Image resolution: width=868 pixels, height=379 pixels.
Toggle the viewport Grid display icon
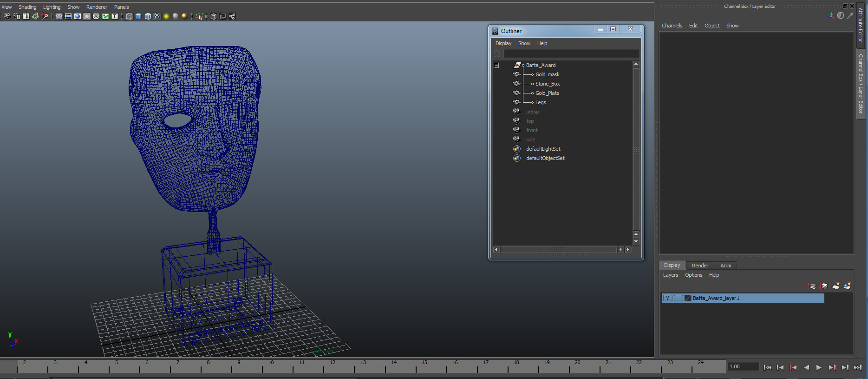click(x=59, y=16)
